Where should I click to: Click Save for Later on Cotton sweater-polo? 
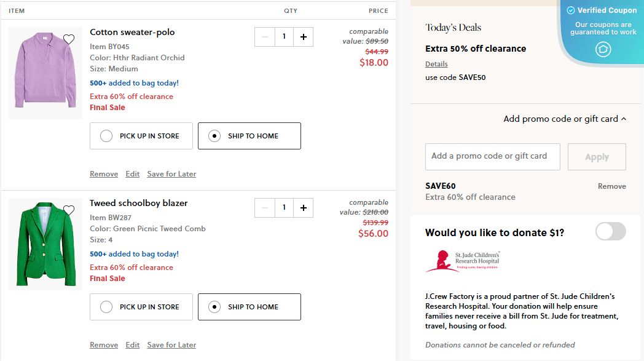pos(171,174)
